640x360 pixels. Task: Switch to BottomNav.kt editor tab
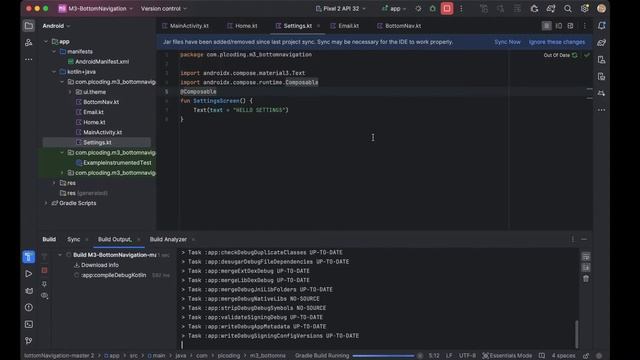(x=399, y=26)
